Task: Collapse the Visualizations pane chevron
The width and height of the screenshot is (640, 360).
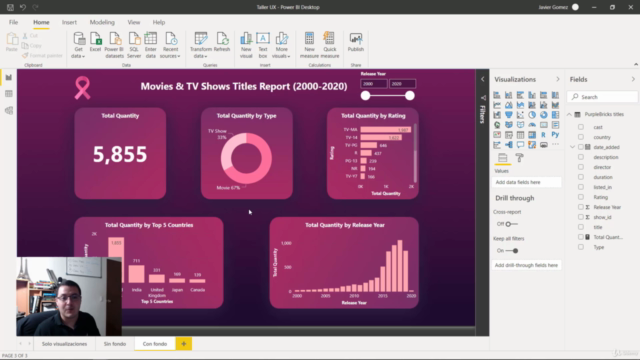Action: (x=558, y=79)
